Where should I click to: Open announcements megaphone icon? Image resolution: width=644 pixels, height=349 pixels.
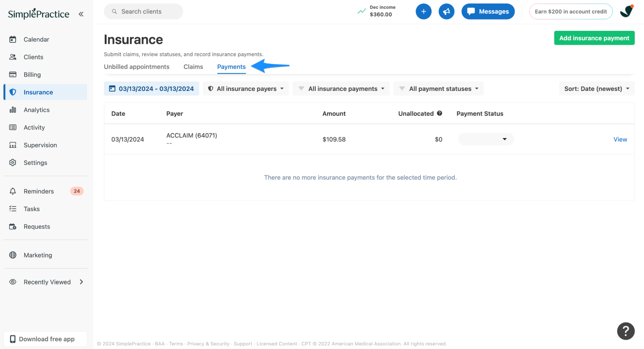tap(446, 12)
